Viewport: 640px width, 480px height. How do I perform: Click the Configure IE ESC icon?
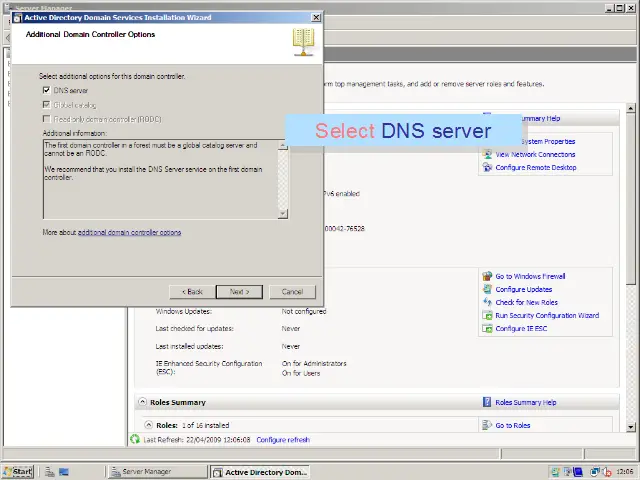click(487, 329)
